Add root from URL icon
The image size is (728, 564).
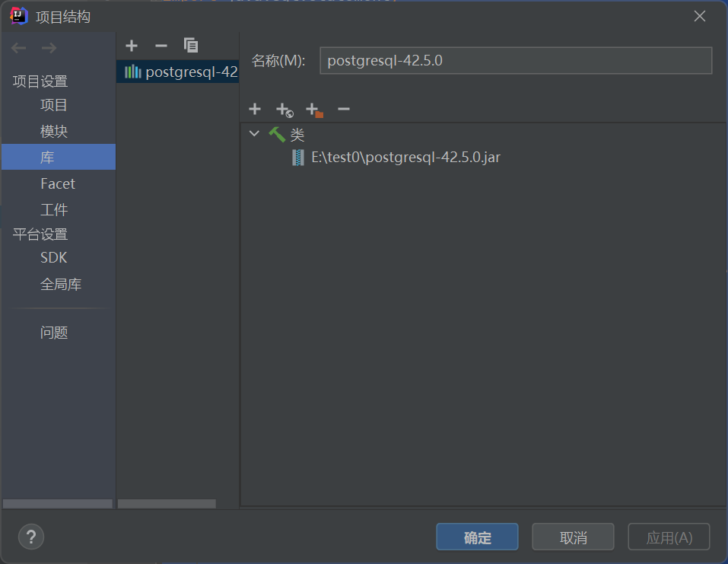tap(285, 110)
